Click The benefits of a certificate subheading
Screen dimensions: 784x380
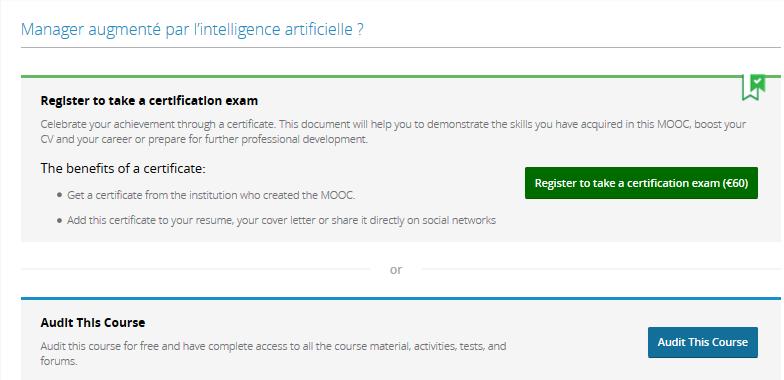coord(123,168)
